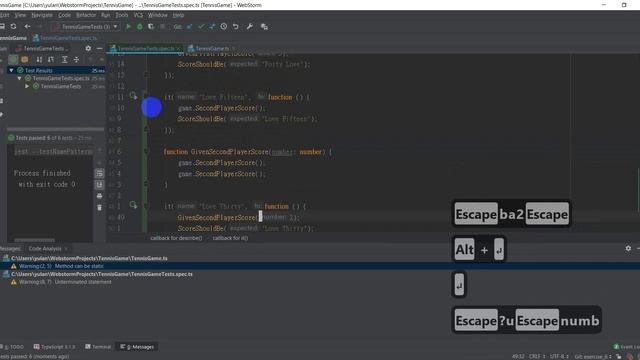Clear console with the trash icon
The width and height of the screenshot is (640, 360).
pyautogui.click(x=99, y=207)
